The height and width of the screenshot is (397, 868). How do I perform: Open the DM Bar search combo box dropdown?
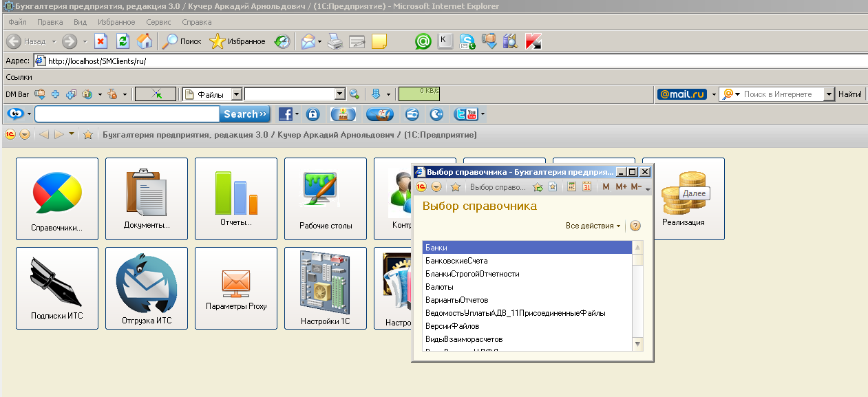coord(339,94)
